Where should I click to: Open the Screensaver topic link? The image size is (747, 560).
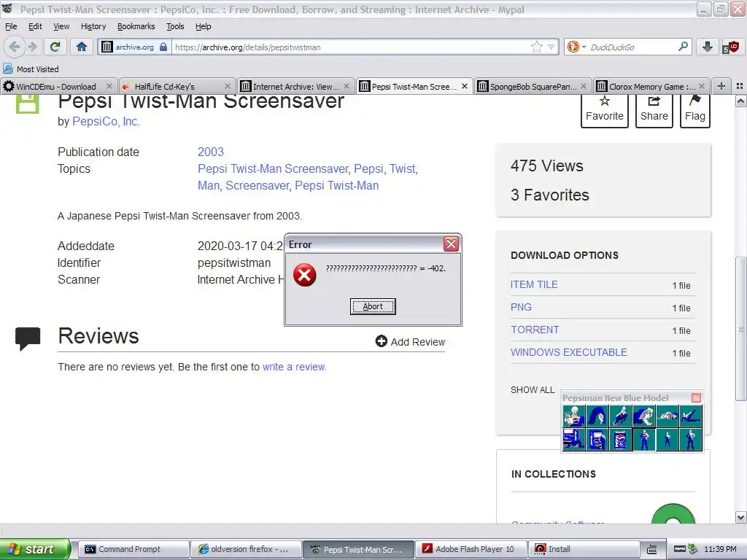pyautogui.click(x=258, y=185)
